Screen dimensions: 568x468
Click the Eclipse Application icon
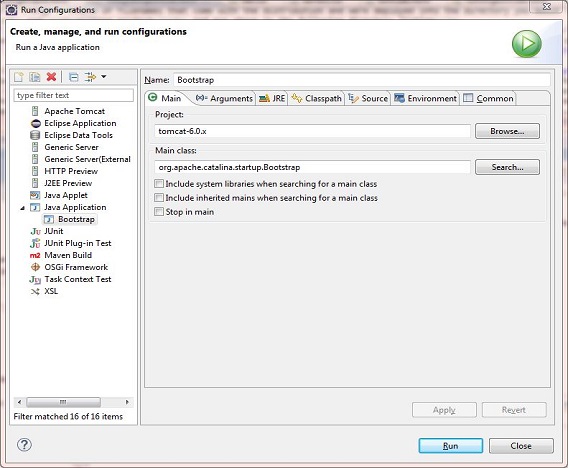tap(36, 123)
